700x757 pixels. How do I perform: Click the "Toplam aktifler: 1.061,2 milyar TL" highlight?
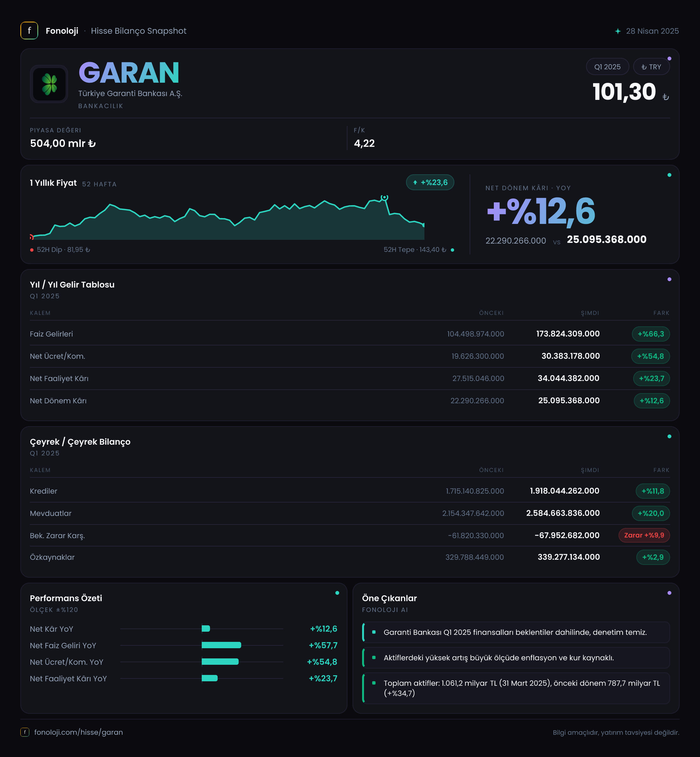pyautogui.click(x=516, y=688)
